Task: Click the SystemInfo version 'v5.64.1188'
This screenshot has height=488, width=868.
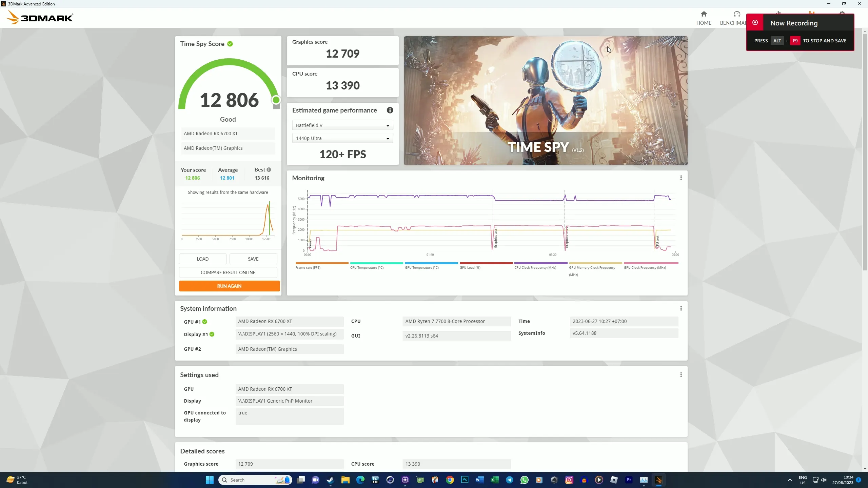Action: coord(624,333)
